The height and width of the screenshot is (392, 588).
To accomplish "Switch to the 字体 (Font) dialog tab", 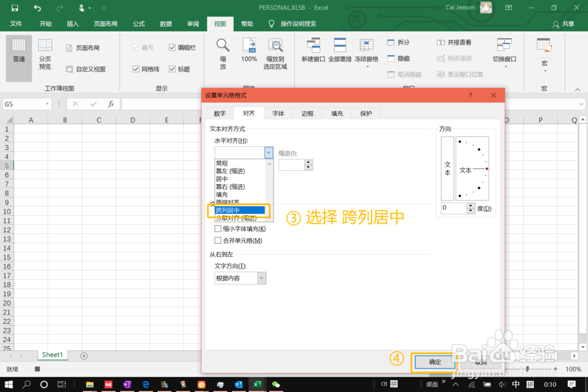I will [x=278, y=113].
